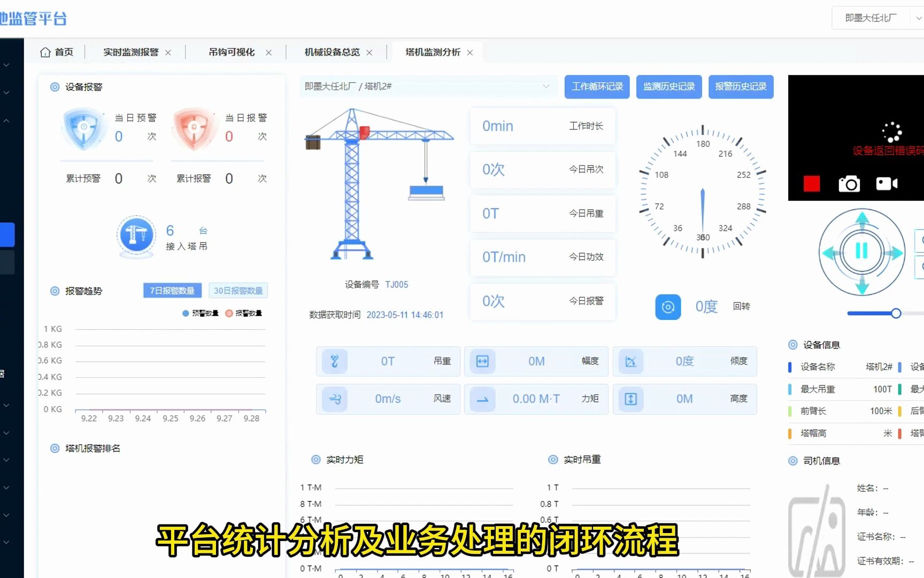Show 30日报警数量 trend
924x578 pixels.
click(x=238, y=291)
